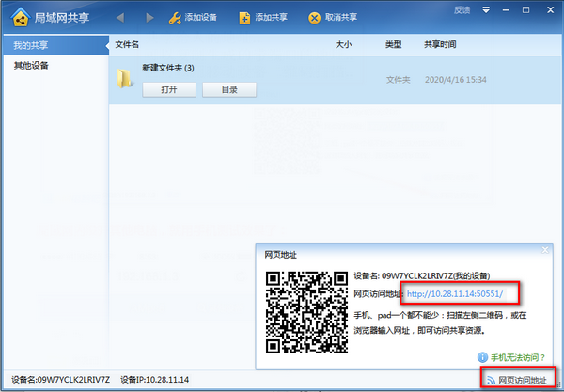Viewport: 564px width, 392px height.
Task: Select the 我的共享 sidebar tab
Action: [55, 45]
